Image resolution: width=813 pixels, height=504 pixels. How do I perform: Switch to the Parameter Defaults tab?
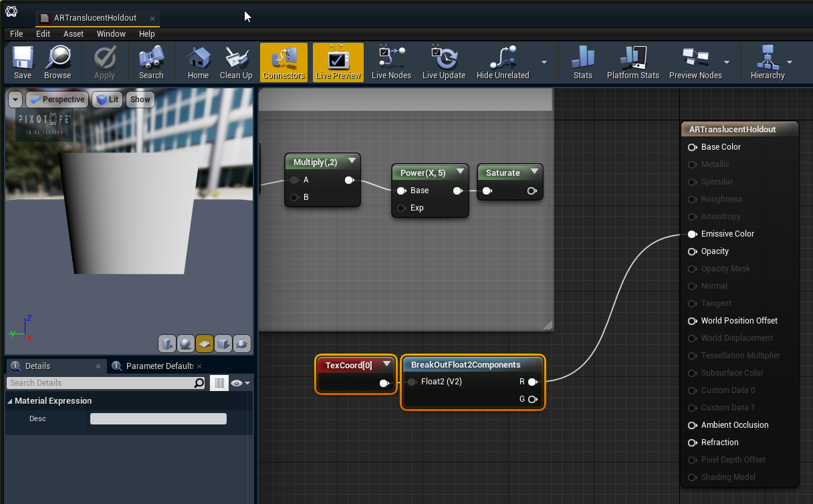(x=159, y=366)
